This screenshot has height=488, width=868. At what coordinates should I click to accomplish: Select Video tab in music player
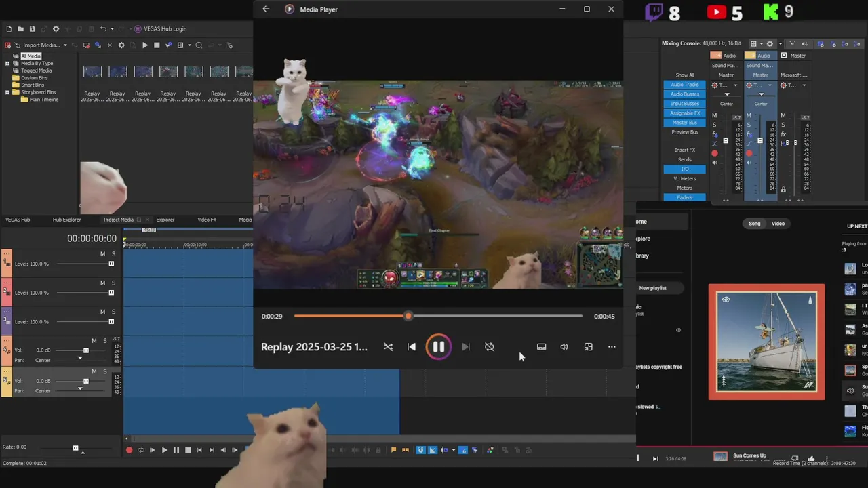[778, 224]
